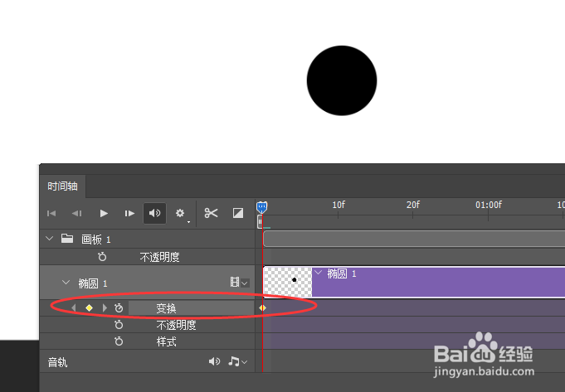Toggle audio playback speaker button
This screenshot has height=392, width=565.
[x=154, y=214]
